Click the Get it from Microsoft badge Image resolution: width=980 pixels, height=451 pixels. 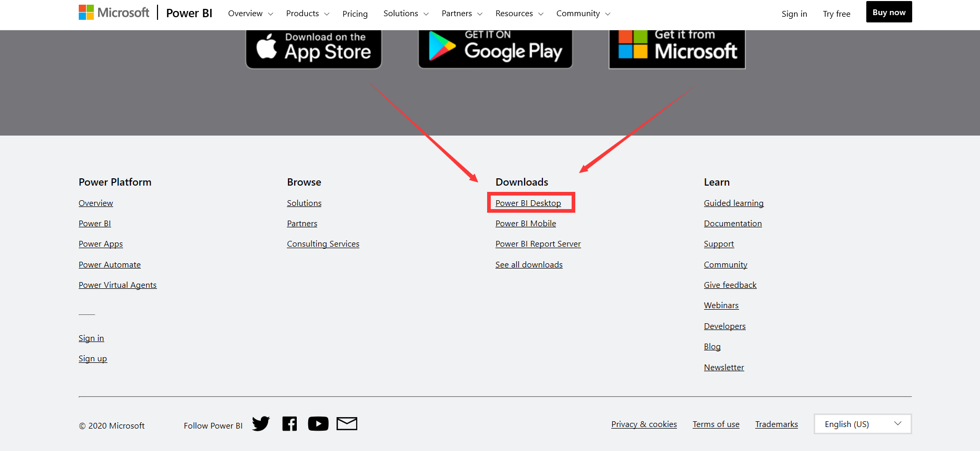pos(677,48)
